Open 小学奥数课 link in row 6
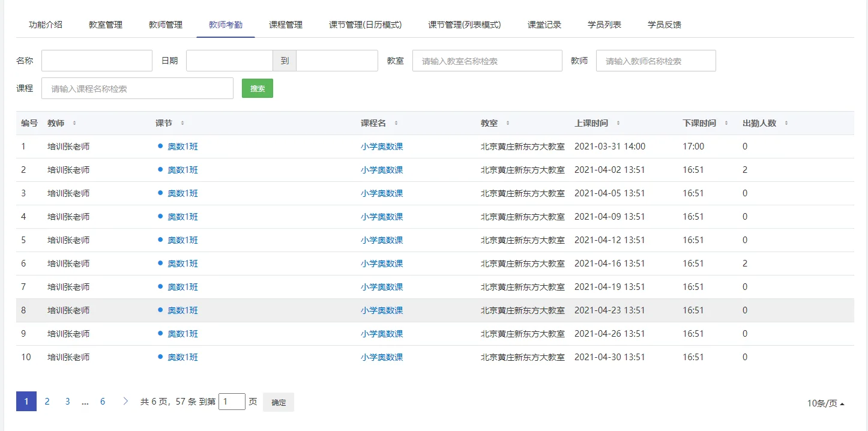Viewport: 868px width, 431px height. (x=382, y=264)
